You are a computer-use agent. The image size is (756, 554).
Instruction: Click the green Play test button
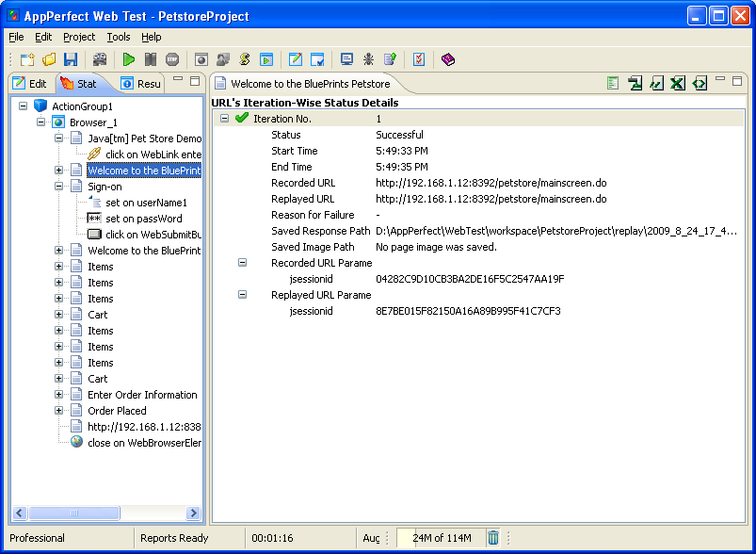click(129, 59)
